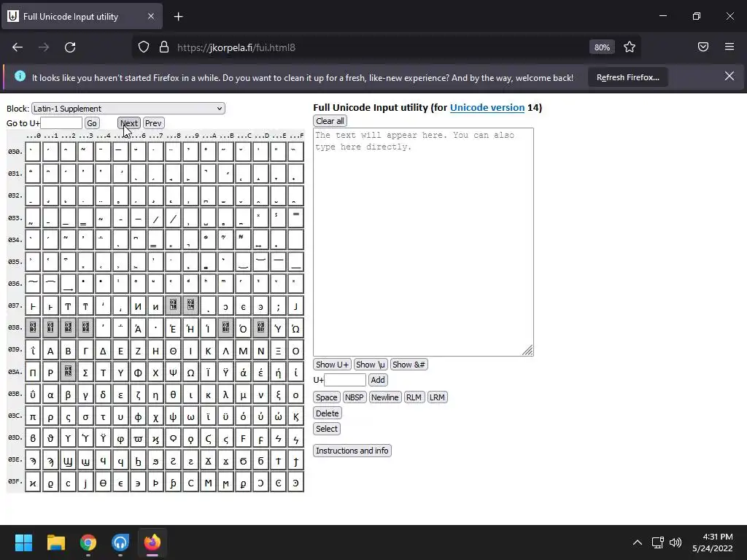The width and height of the screenshot is (747, 560).
Task: Select the Greek capital Sigma Σ cell
Action: coord(85,373)
